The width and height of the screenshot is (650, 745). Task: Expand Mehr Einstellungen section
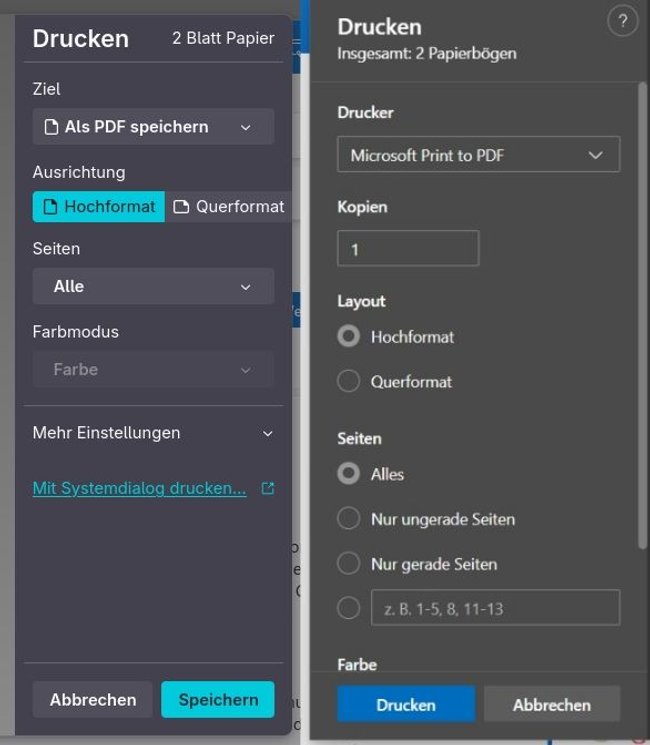pyautogui.click(x=153, y=433)
